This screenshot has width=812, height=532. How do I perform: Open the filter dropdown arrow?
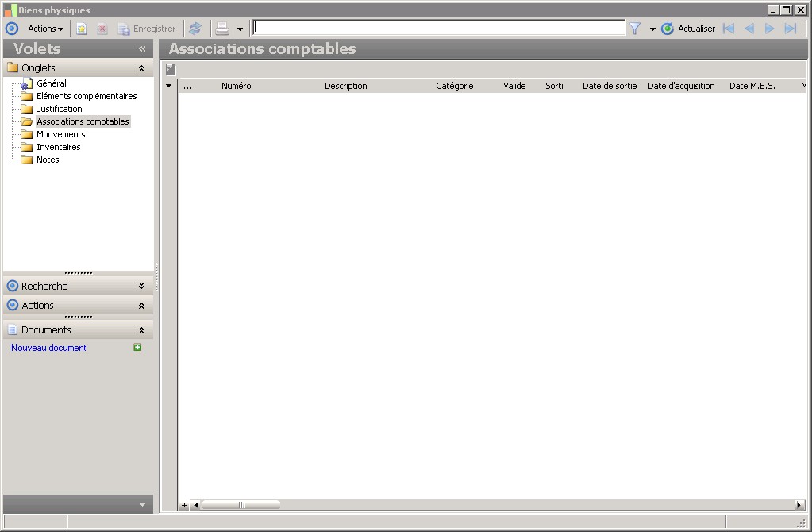point(652,29)
